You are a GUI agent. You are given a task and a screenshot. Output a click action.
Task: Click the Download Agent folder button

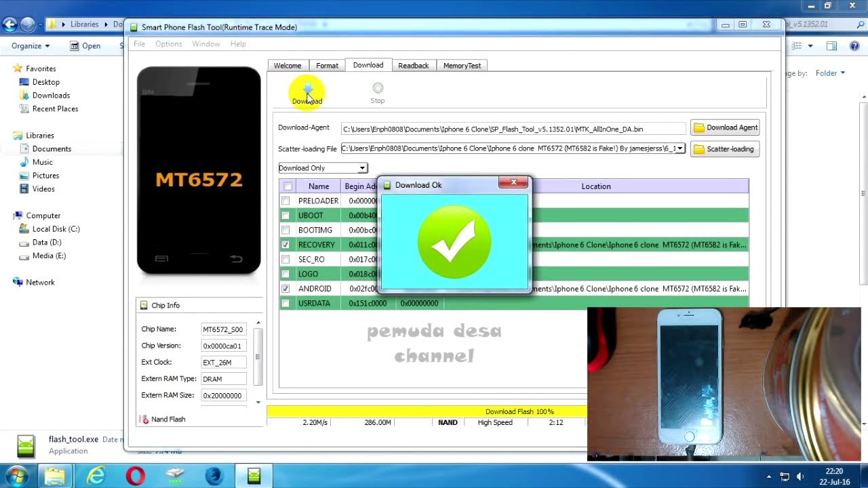[725, 127]
